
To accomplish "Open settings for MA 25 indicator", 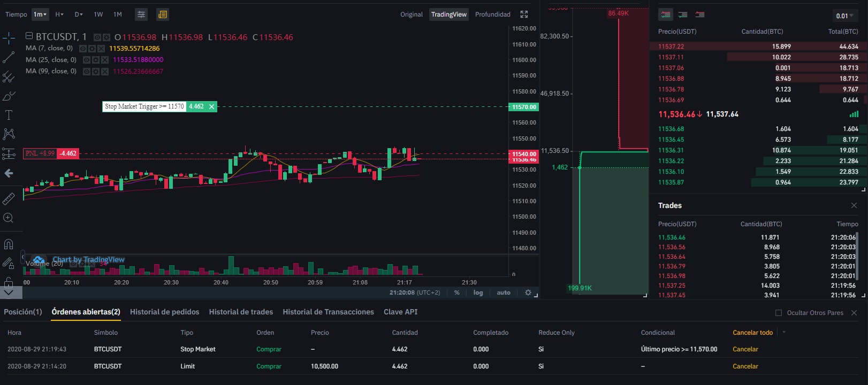I will 96,60.
